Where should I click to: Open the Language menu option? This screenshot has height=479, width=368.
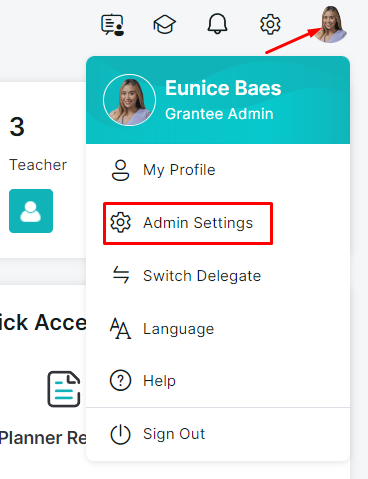(x=218, y=329)
